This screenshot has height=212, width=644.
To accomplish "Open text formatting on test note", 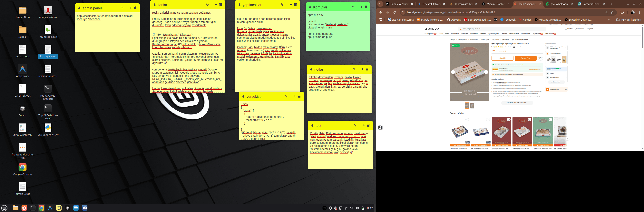I will pos(355,125).
